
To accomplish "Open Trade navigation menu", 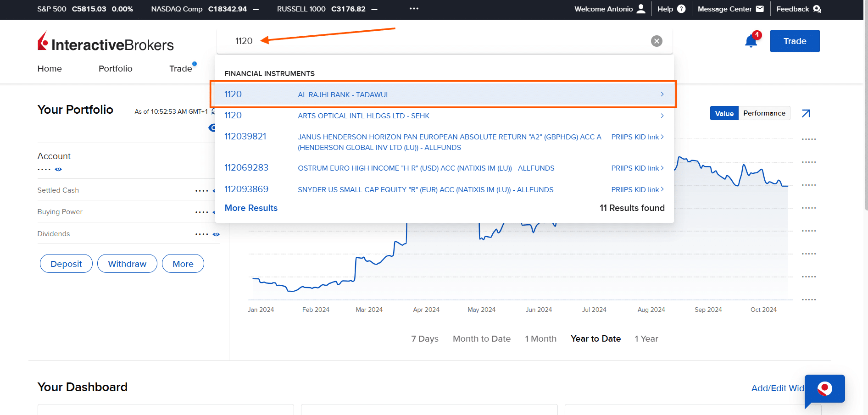I will pyautogui.click(x=181, y=68).
